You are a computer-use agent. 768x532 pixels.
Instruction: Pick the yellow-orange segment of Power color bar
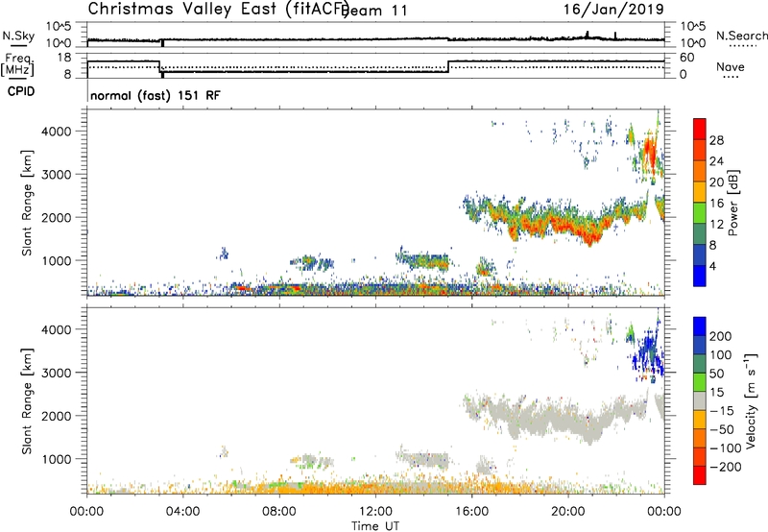[700, 192]
